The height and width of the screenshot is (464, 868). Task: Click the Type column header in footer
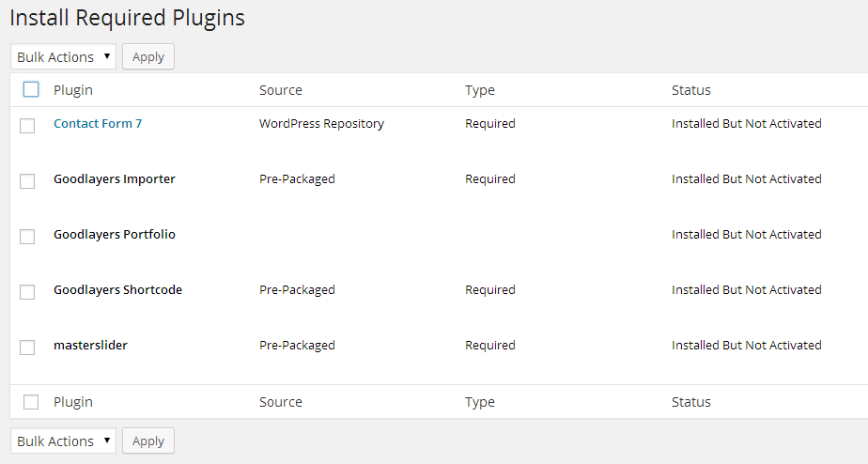(x=479, y=402)
